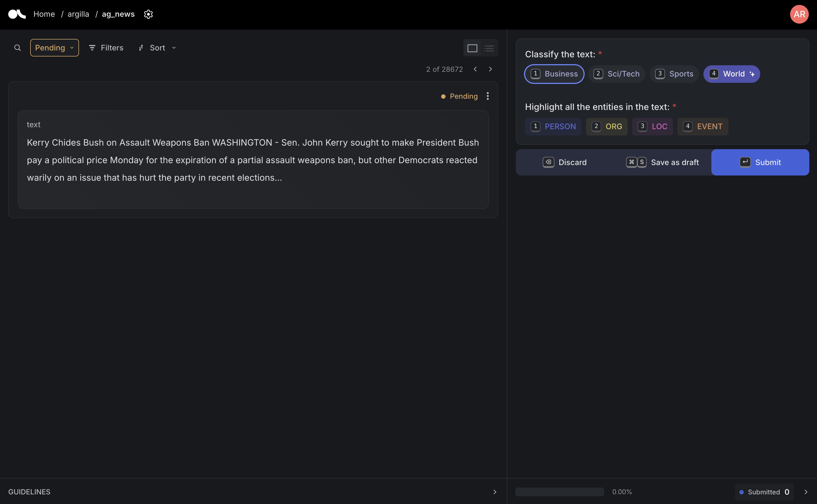Choose the Sports classification label
The image size is (817, 504).
click(674, 74)
